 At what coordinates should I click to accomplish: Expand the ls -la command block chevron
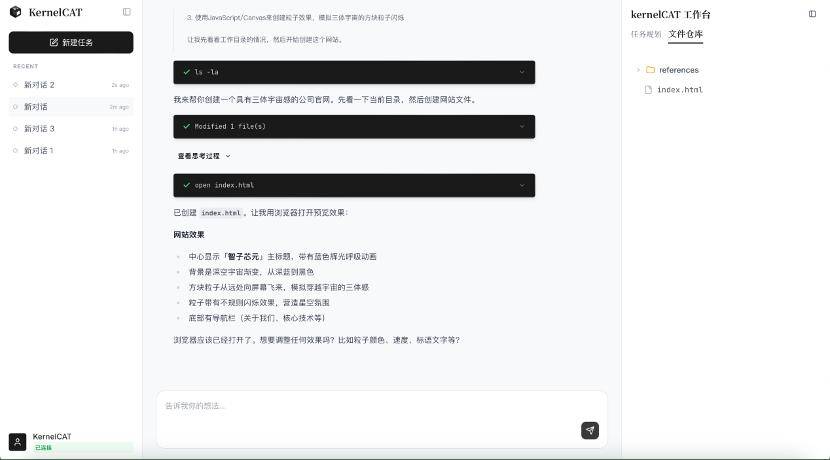(521, 72)
